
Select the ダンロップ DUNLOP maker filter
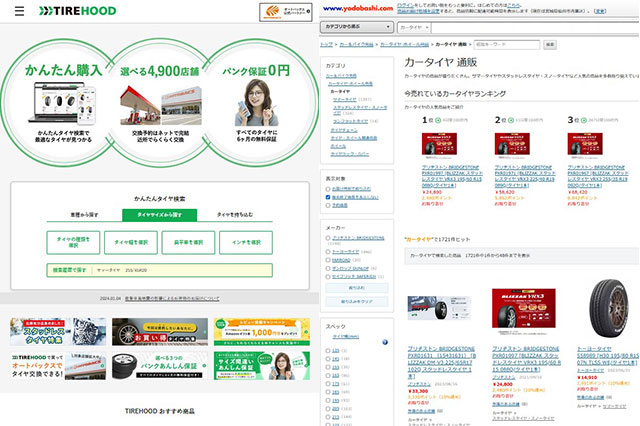(328, 268)
